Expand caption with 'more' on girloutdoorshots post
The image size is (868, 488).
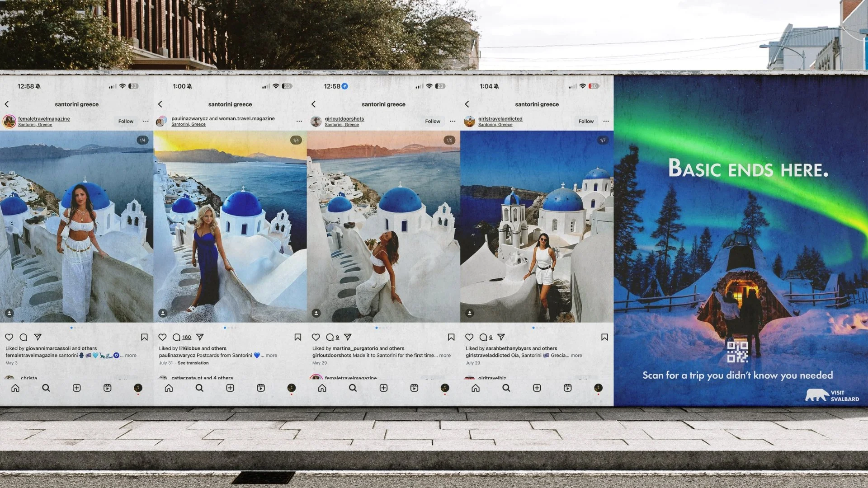pyautogui.click(x=445, y=356)
